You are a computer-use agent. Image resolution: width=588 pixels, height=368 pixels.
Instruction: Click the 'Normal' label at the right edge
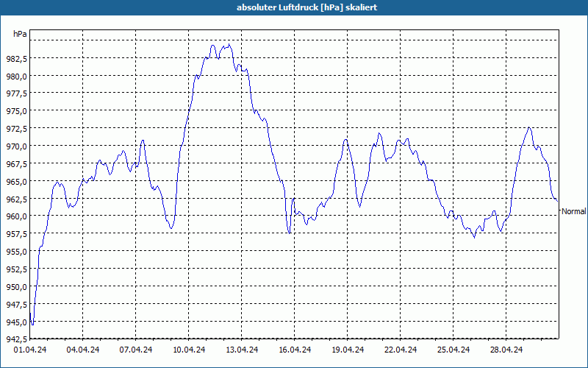click(x=573, y=211)
